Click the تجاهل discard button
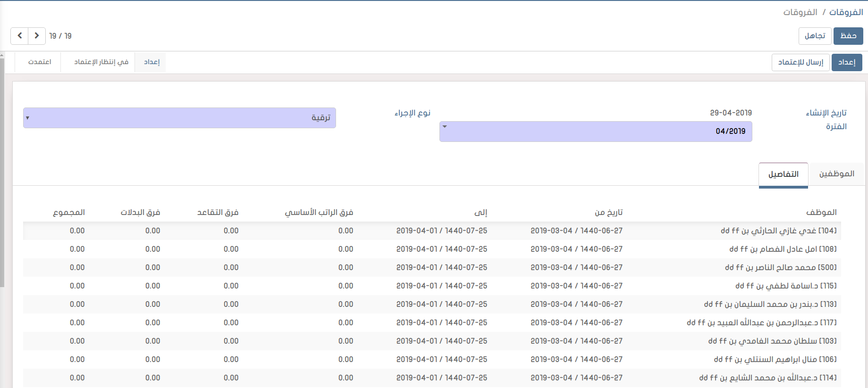This screenshot has width=868, height=388. 815,36
